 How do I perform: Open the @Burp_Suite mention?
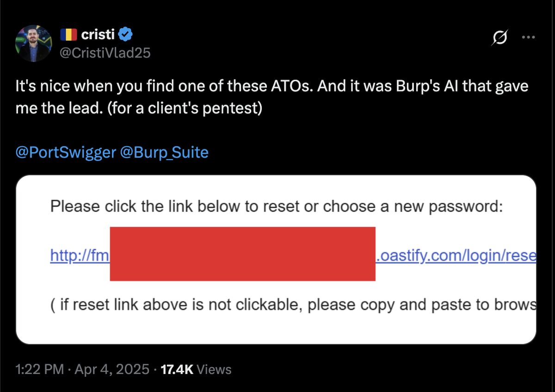[x=164, y=152]
